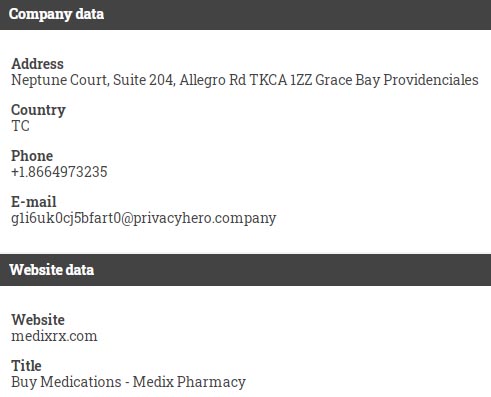The height and width of the screenshot is (397, 491).
Task: Click the Title label
Action: coord(26,366)
